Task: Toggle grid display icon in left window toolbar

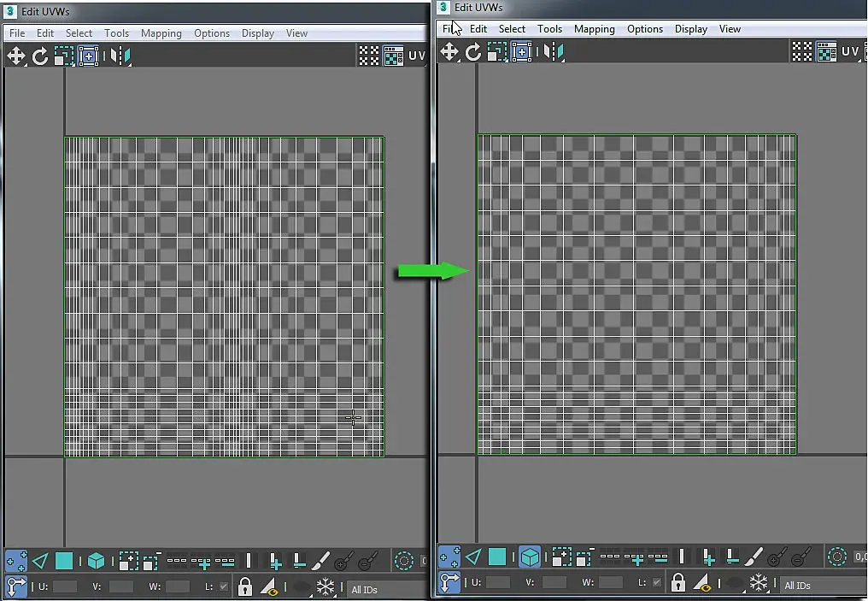Action: tap(369, 56)
